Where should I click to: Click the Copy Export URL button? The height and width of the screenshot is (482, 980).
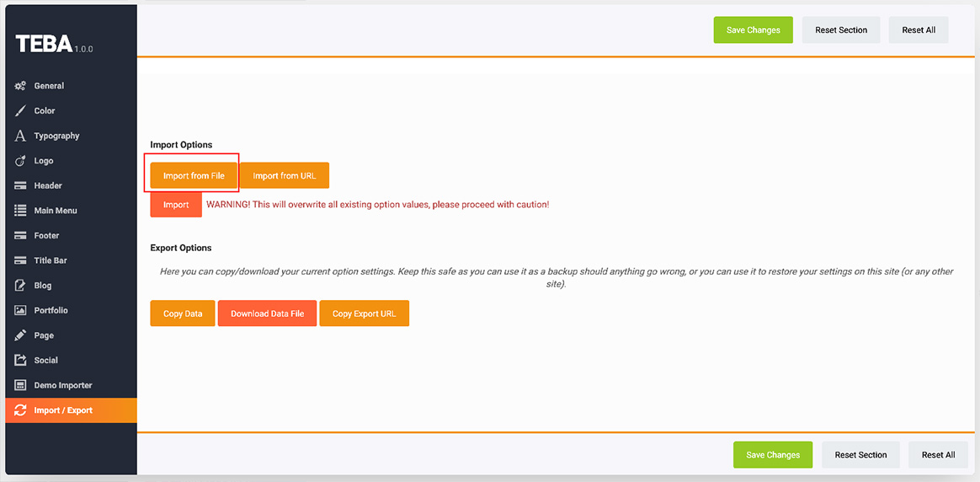(x=365, y=313)
